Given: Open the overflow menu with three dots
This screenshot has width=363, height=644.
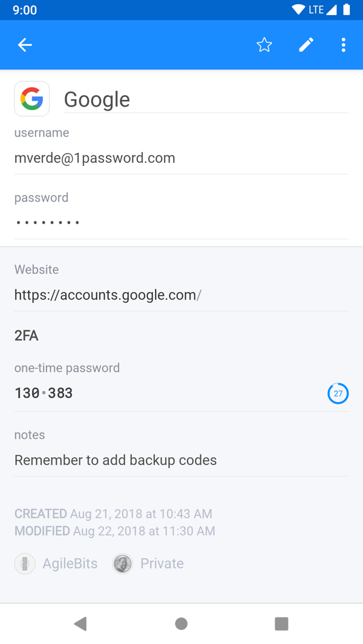Looking at the screenshot, I should click(x=343, y=45).
